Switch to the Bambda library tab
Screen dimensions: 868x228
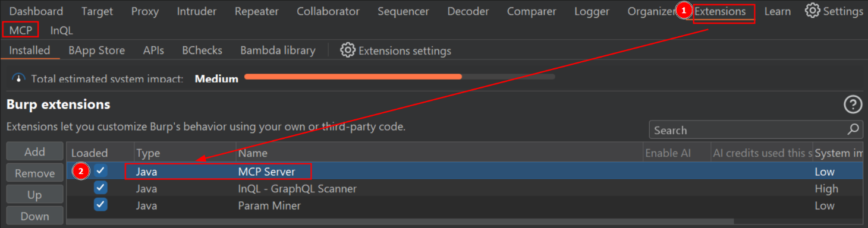coord(278,50)
